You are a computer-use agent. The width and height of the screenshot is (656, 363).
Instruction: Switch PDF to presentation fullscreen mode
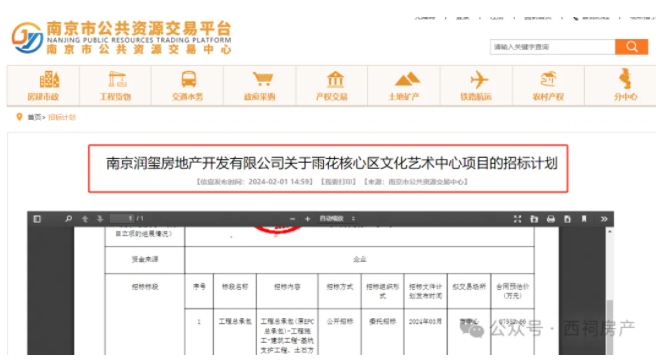click(518, 219)
